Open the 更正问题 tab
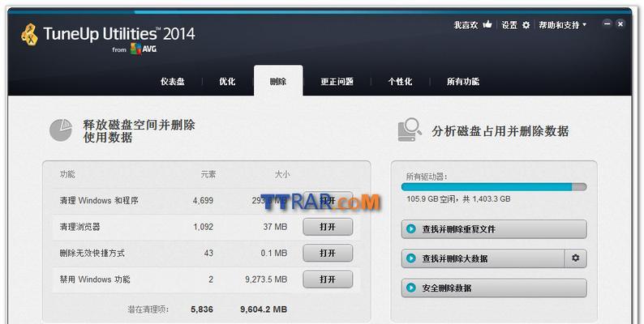This screenshot has width=644, height=324. [337, 82]
